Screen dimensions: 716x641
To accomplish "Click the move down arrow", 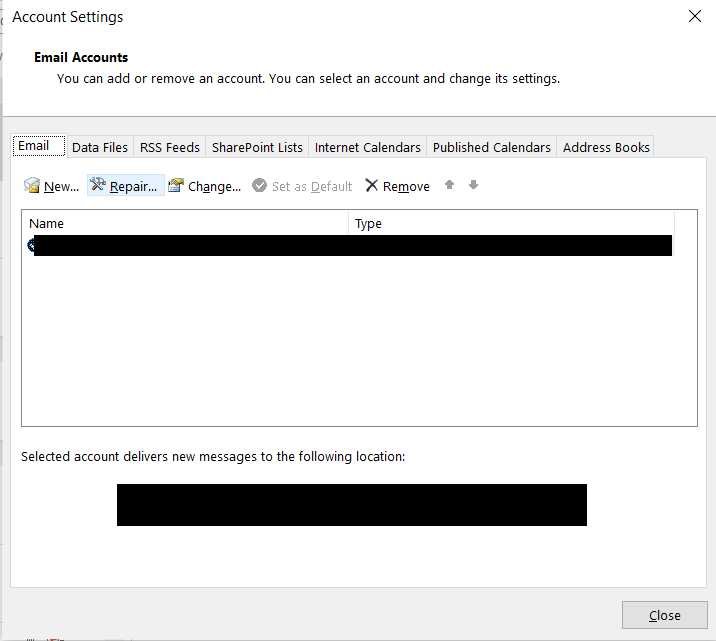I will pos(474,185).
